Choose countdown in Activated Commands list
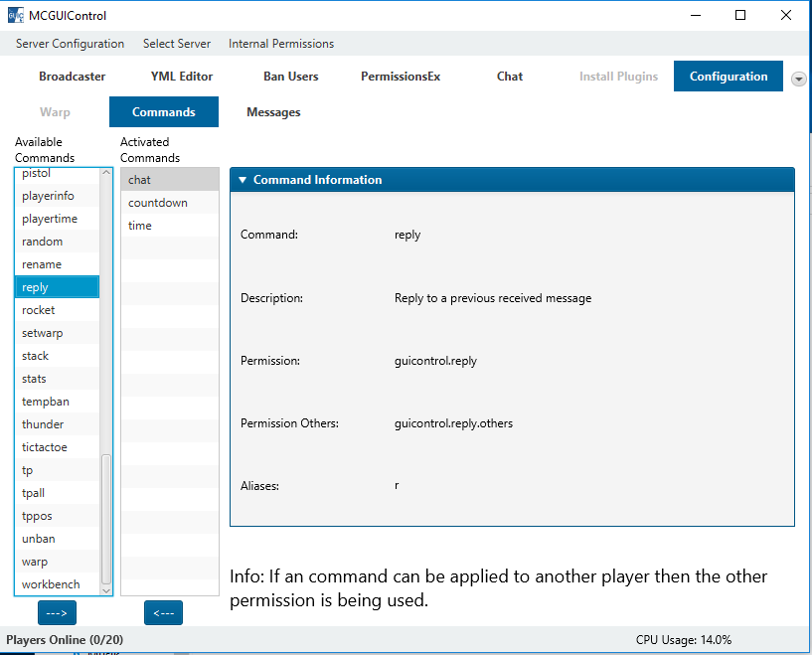The image size is (812, 655). (x=158, y=203)
